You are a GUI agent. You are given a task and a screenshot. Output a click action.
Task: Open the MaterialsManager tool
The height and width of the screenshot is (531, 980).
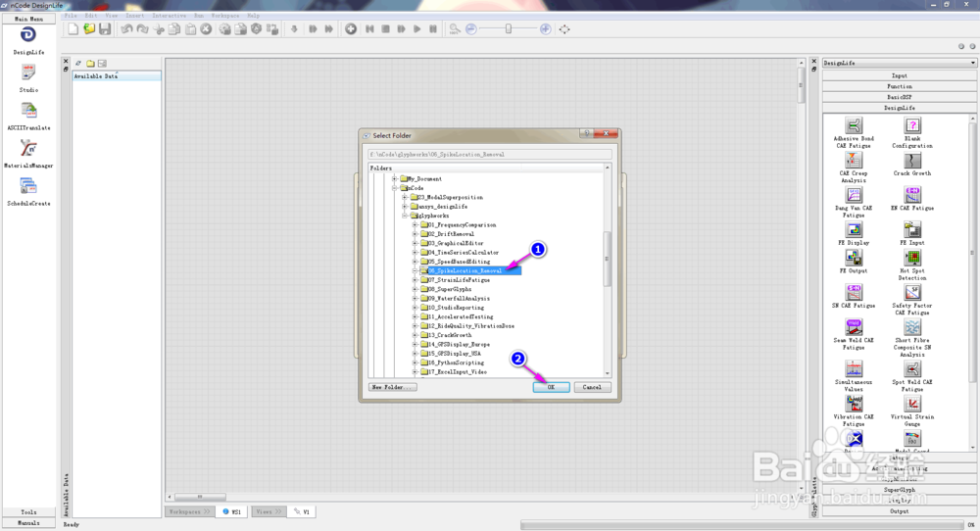tap(28, 154)
